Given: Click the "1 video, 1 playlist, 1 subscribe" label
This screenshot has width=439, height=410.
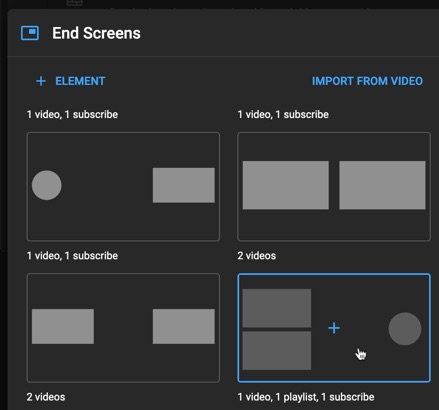Looking at the screenshot, I should [306, 397].
